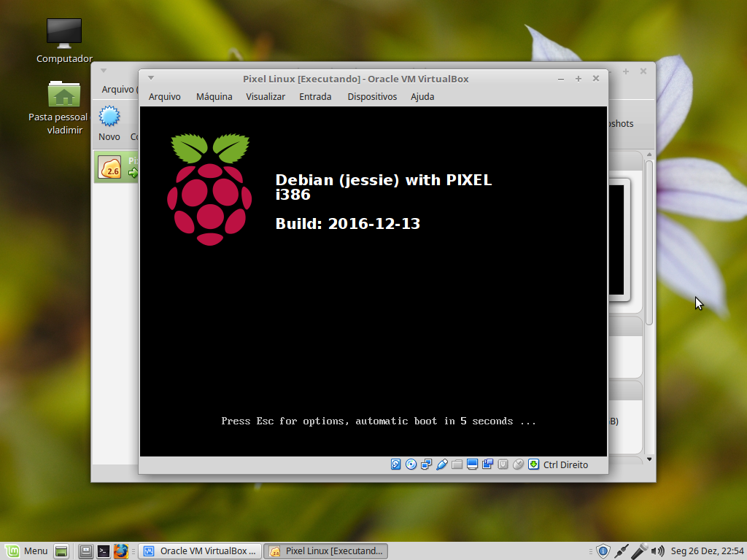The width and height of the screenshot is (747, 560).
Task: Maximize the Pixel Linux VirtualBox window
Action: pos(578,79)
